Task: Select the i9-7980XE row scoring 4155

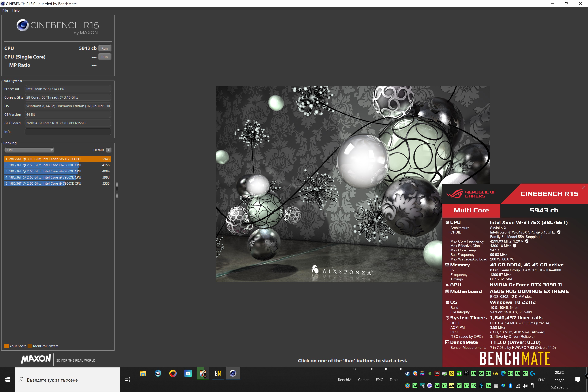Action: pyautogui.click(x=58, y=165)
